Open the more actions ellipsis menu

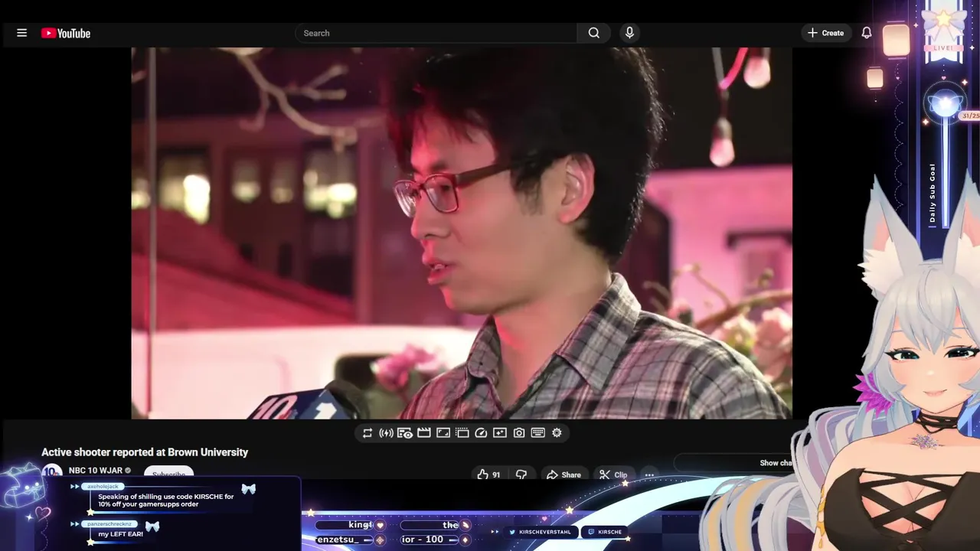point(649,474)
